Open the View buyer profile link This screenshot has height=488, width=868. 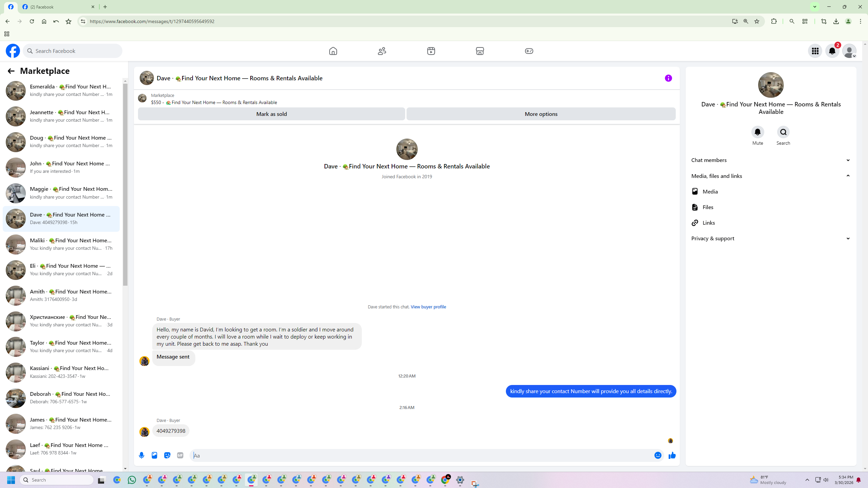(428, 307)
